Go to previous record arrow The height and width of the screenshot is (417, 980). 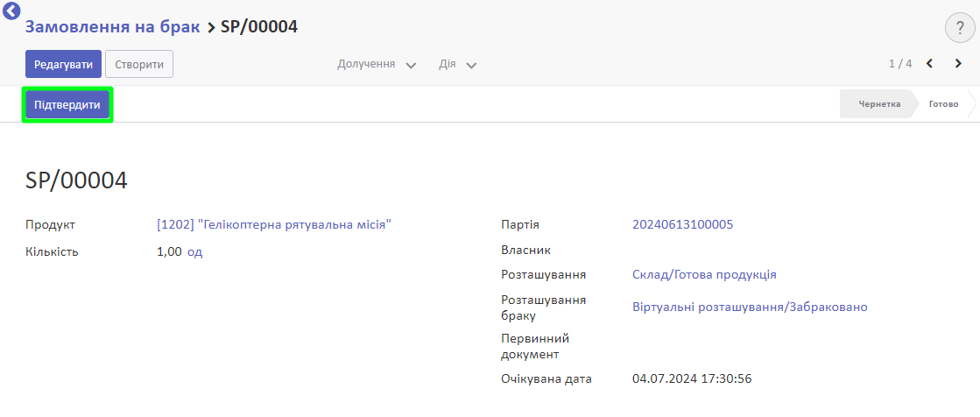pos(929,64)
